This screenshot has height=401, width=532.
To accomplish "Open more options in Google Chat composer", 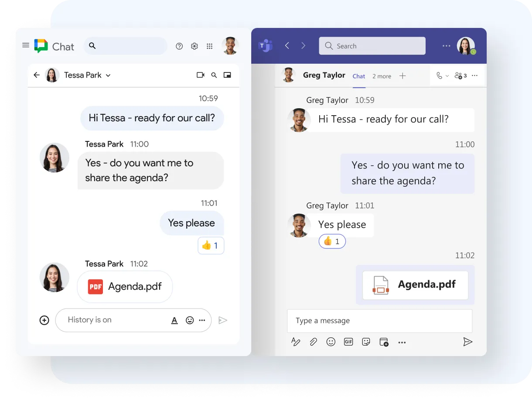I will pos(202,320).
